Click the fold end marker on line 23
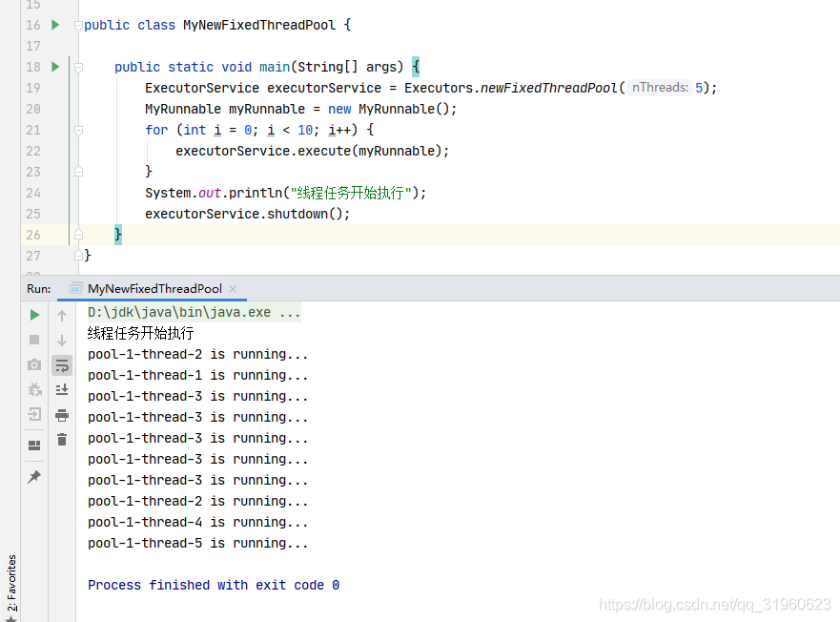Screen dimensions: 840x622 [x=79, y=172]
